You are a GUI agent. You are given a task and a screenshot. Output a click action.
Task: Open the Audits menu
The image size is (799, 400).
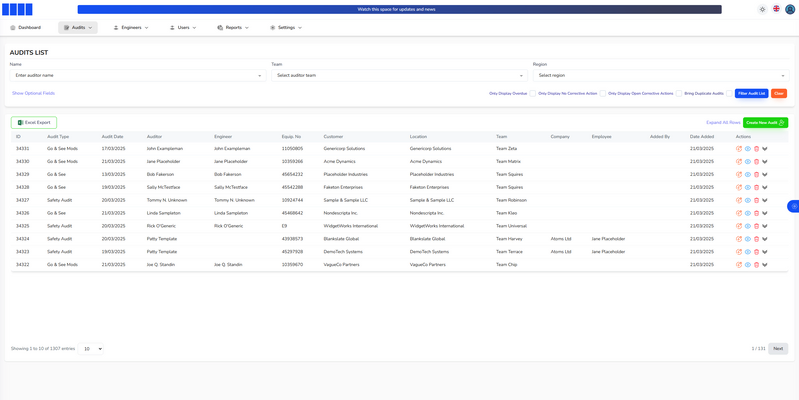(x=78, y=28)
